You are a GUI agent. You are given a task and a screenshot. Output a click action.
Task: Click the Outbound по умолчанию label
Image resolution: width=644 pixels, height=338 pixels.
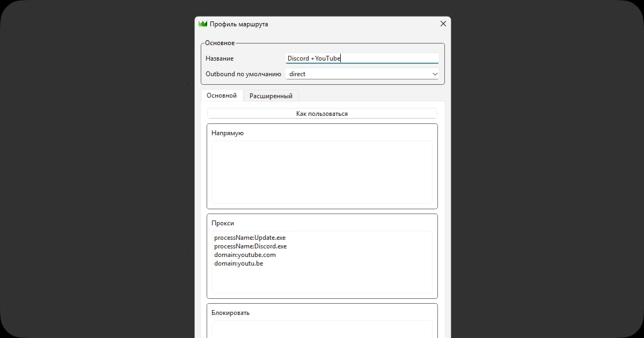point(243,74)
